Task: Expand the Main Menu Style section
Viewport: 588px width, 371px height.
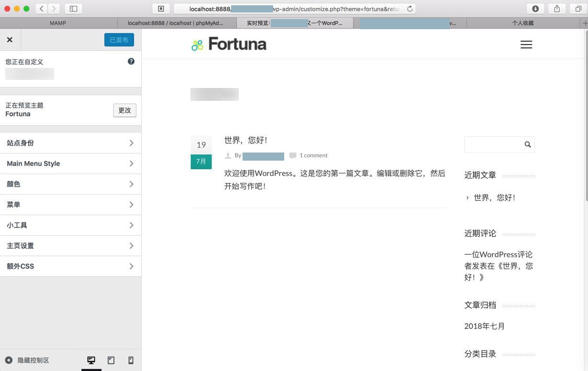Action: click(x=70, y=164)
